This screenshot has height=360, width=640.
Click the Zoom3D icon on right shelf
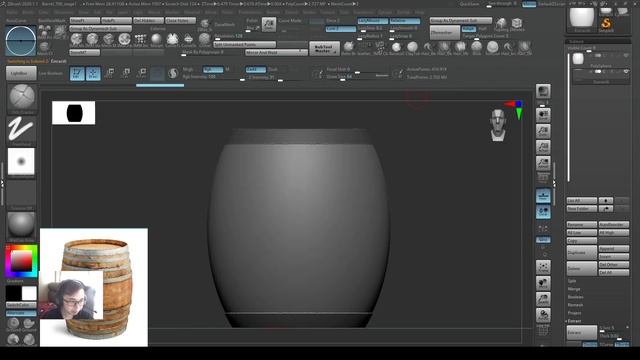543,299
